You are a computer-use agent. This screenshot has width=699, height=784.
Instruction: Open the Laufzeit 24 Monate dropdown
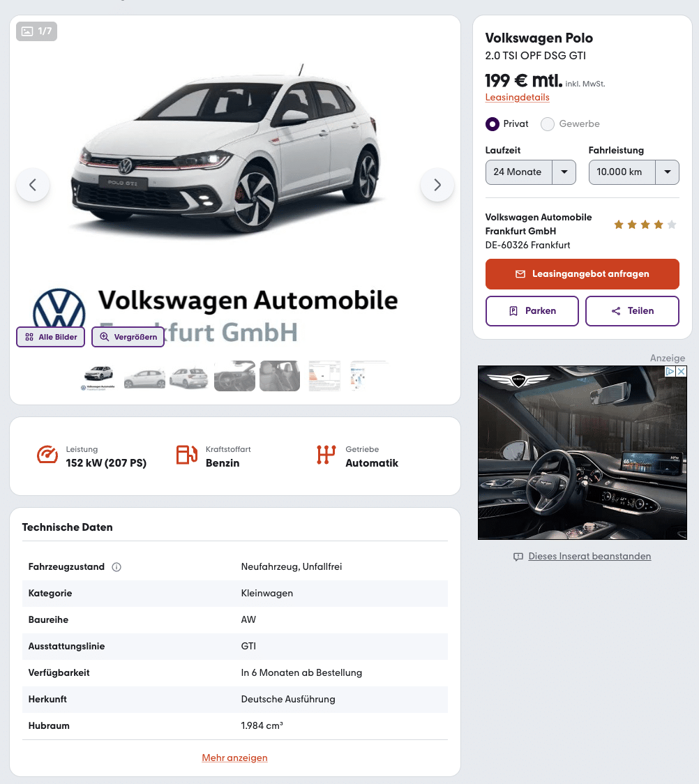coord(530,172)
